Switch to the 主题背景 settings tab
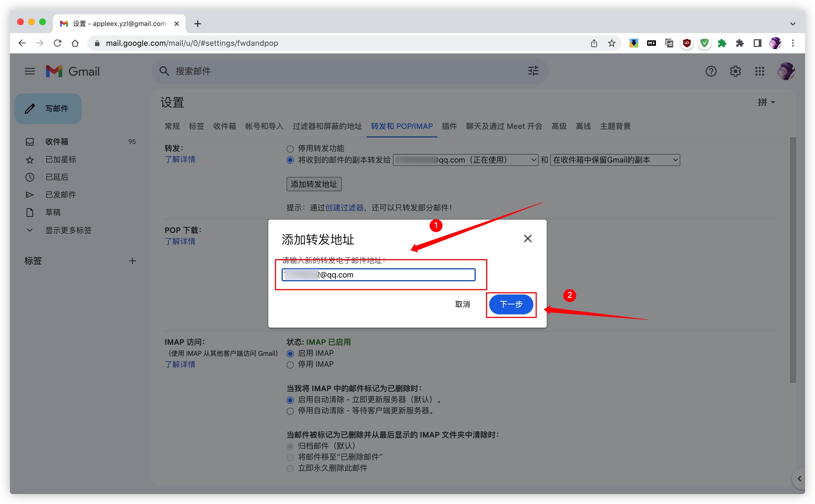Image resolution: width=815 pixels, height=504 pixels. pos(615,126)
